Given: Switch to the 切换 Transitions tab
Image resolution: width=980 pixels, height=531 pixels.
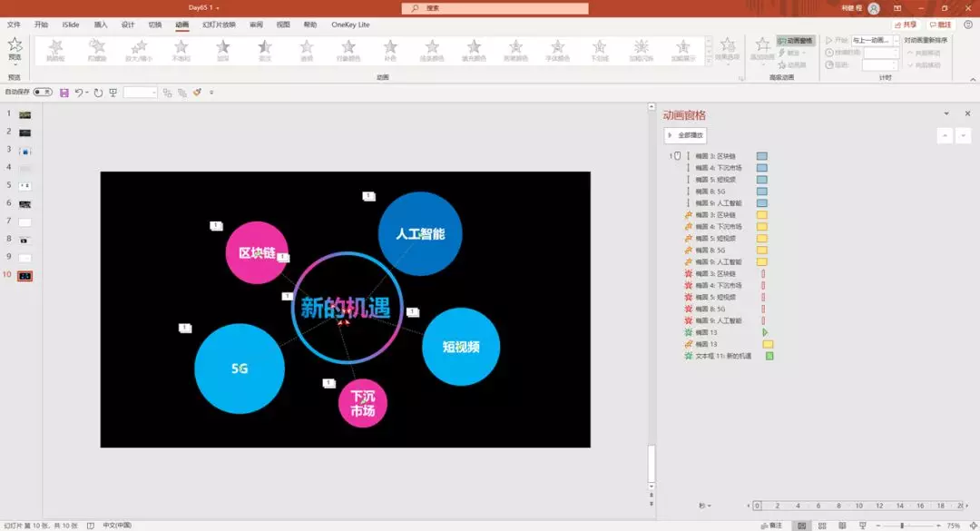Looking at the screenshot, I should tap(155, 25).
